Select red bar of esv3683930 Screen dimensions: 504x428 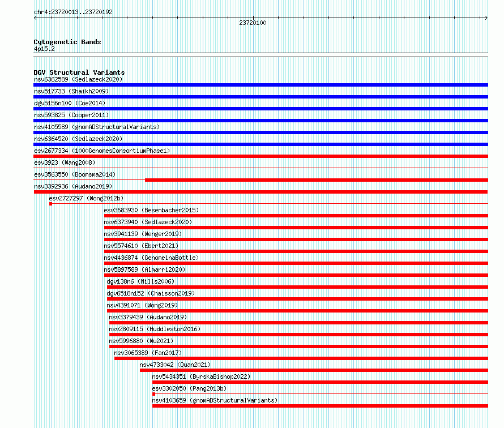coord(296,216)
